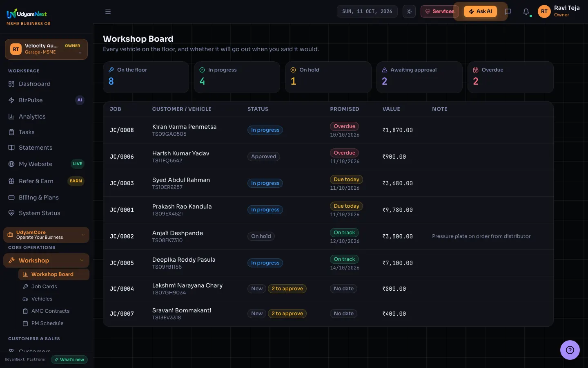
Task: Click the Analytics chart icon
Action: 11,117
